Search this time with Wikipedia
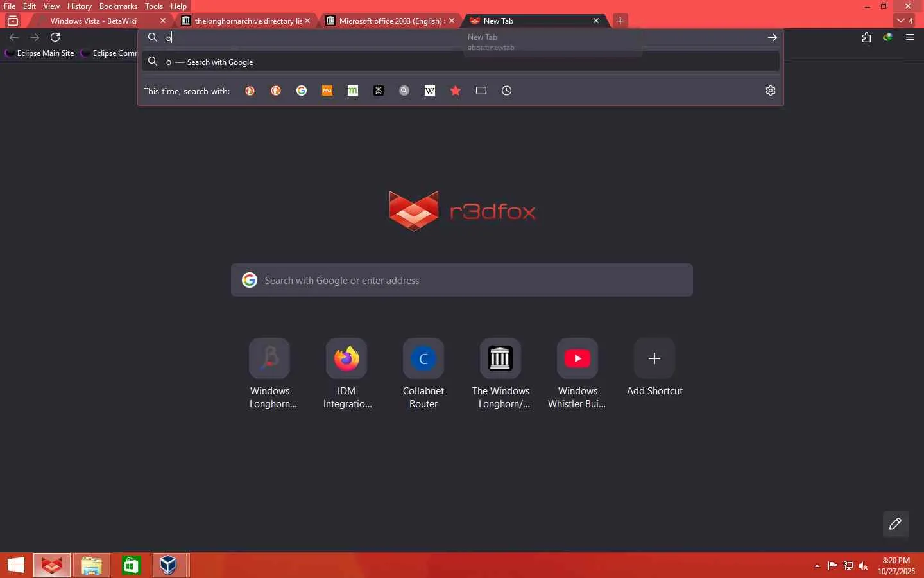This screenshot has height=578, width=924. [x=430, y=91]
